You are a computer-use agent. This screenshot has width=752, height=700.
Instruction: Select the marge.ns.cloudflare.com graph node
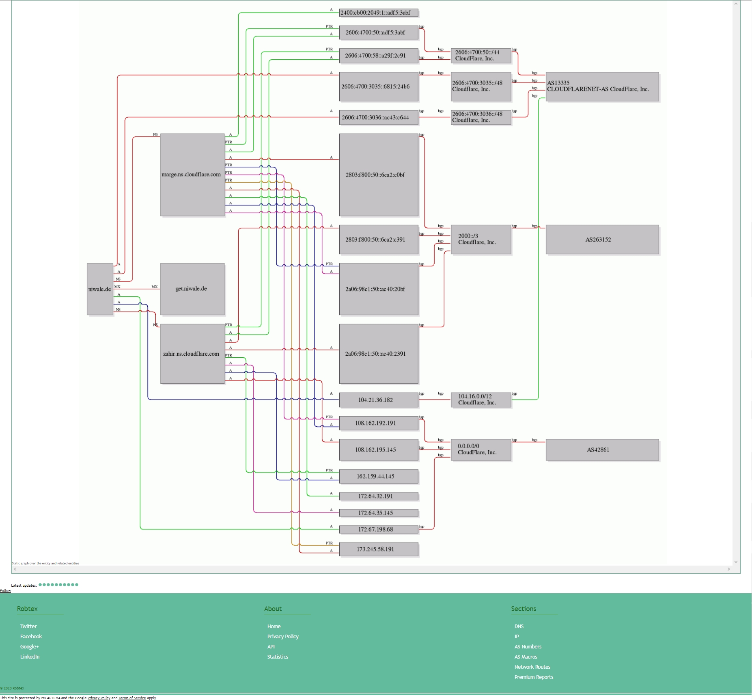coord(192,175)
